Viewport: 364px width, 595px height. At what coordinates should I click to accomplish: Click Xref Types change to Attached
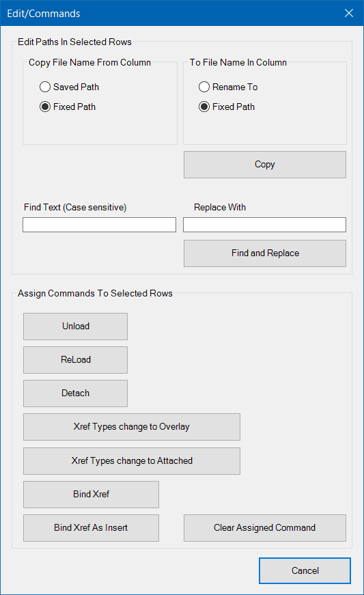tap(132, 461)
